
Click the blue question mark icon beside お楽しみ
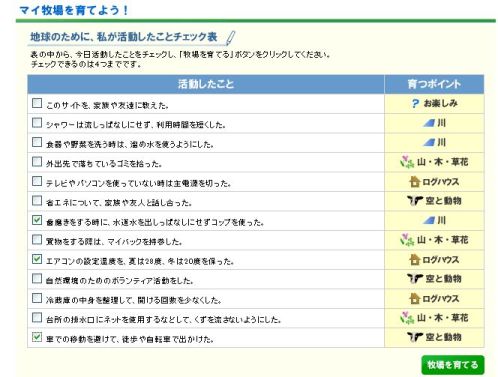(x=415, y=104)
